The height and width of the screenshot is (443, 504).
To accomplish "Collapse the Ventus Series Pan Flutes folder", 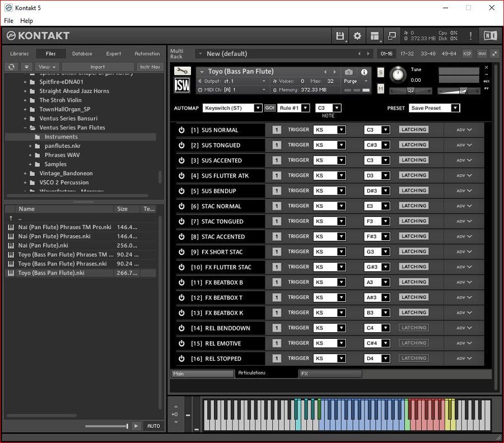I will click(x=25, y=128).
